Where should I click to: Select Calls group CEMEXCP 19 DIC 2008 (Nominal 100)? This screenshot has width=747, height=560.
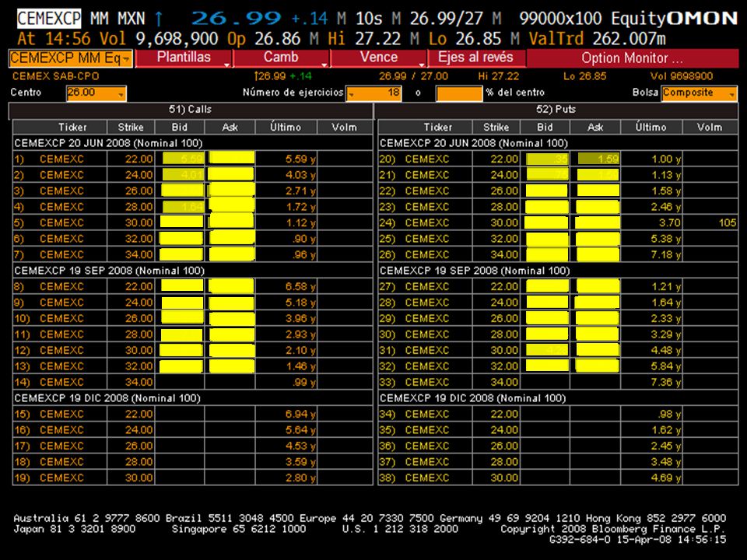(107, 398)
